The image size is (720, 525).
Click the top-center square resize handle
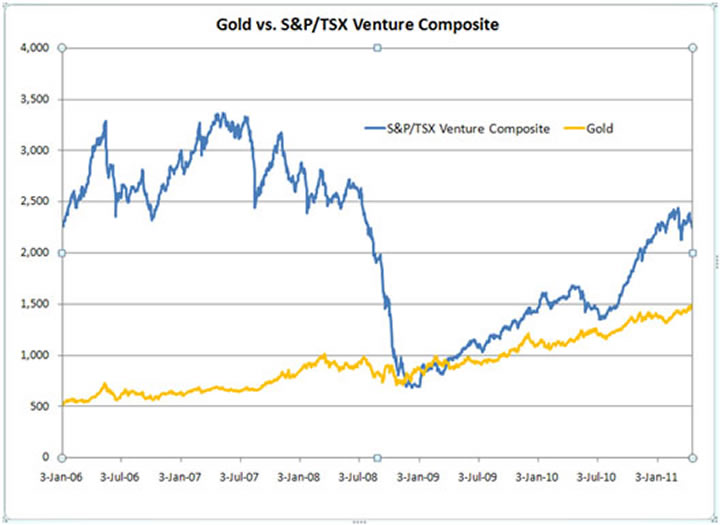[x=377, y=47]
